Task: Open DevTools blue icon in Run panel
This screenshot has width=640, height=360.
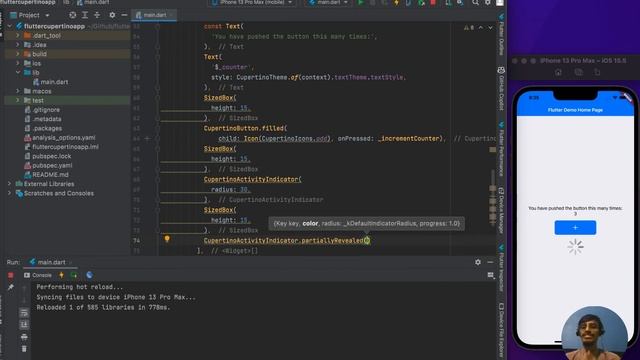Action: (89, 275)
